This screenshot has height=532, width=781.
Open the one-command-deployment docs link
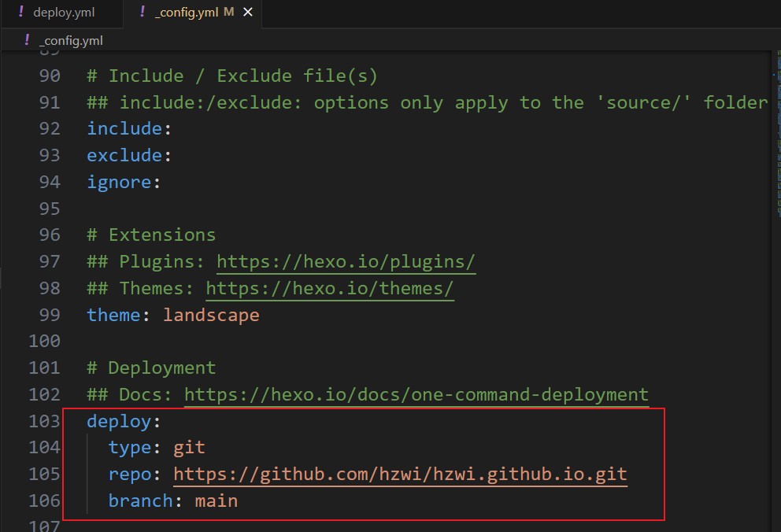tap(416, 394)
